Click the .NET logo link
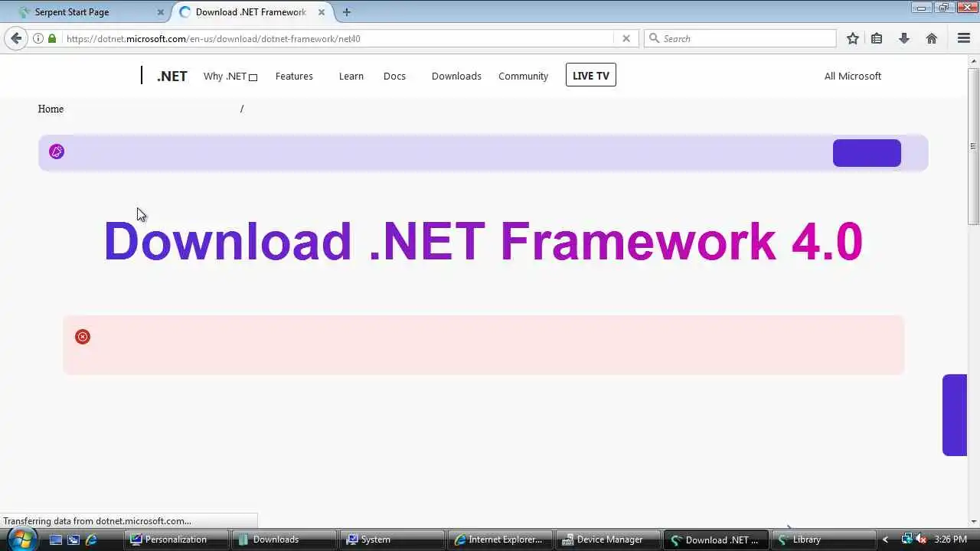980x551 pixels. click(172, 76)
